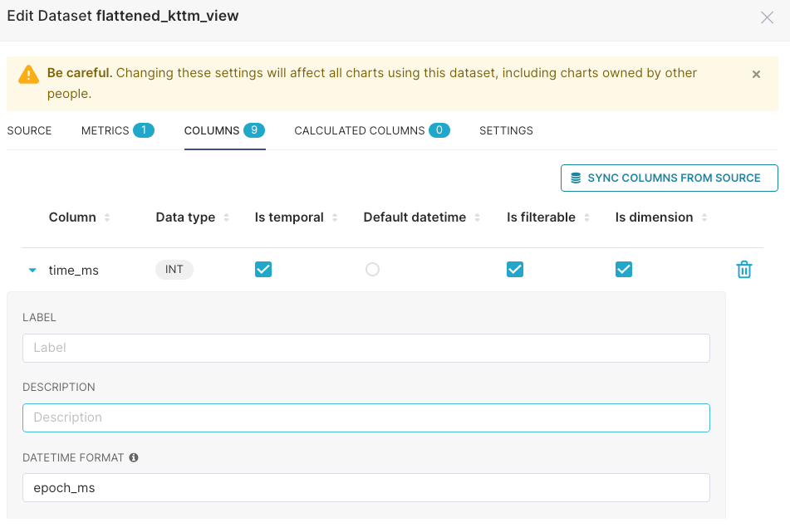Select the Columns tab

(224, 131)
